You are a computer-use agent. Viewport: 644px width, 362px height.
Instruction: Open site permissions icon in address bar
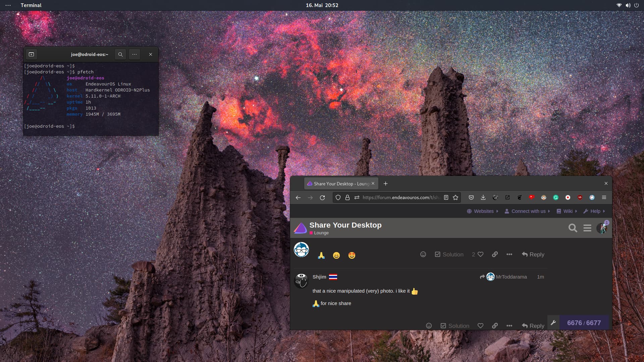(357, 197)
